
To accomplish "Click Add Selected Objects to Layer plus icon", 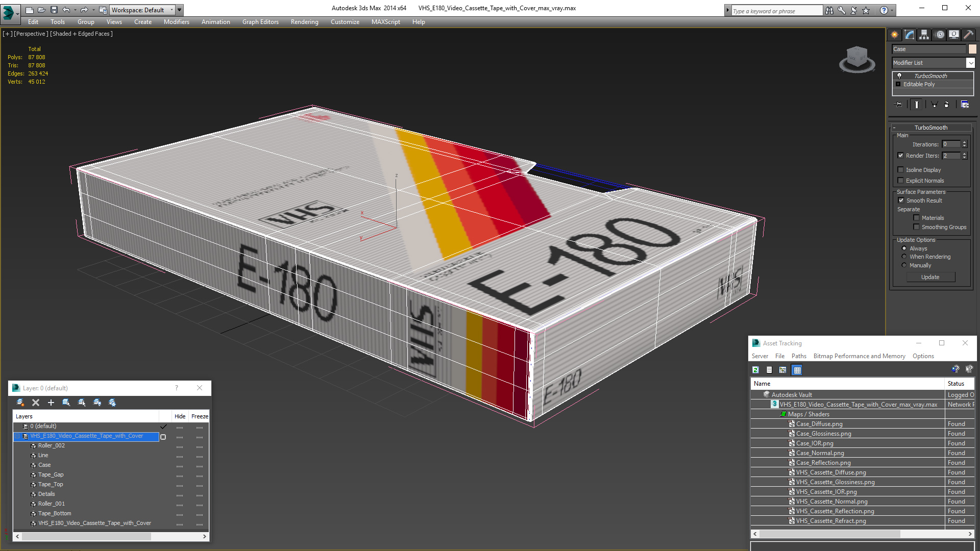I will pyautogui.click(x=51, y=403).
